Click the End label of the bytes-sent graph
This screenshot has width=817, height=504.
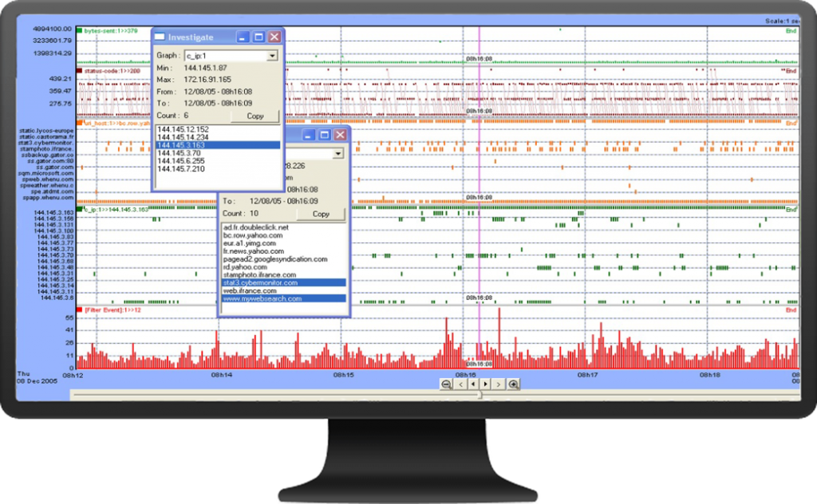coord(791,31)
